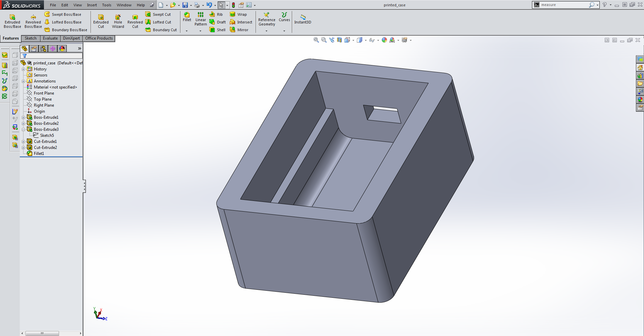This screenshot has height=336, width=644.
Task: Switch to the Evaluate tab
Action: tap(50, 38)
